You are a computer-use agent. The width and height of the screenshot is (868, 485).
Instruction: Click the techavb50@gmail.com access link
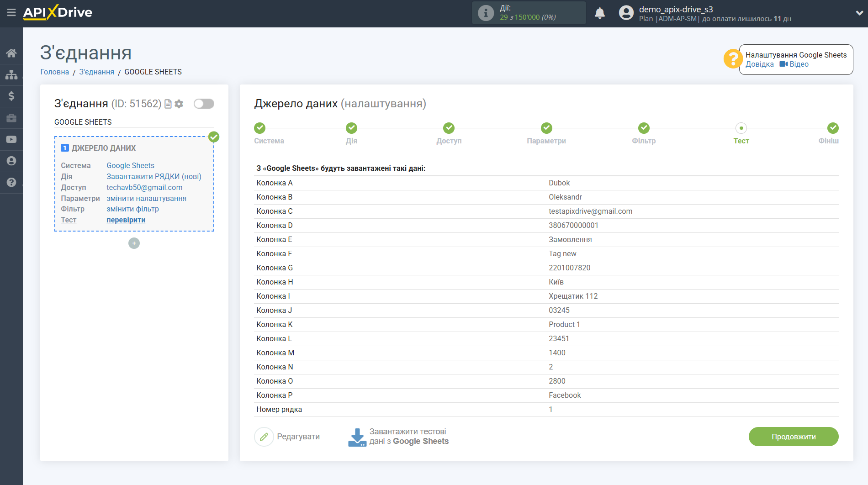click(x=144, y=188)
